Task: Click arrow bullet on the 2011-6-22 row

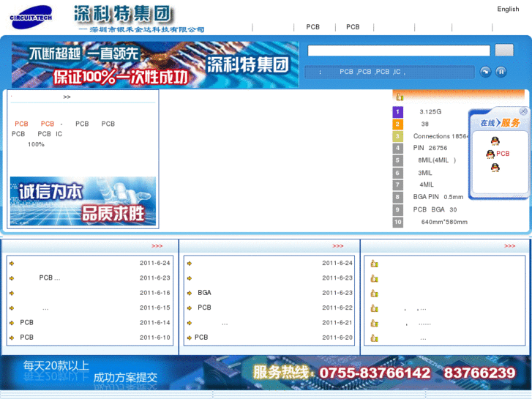Action: point(190,308)
